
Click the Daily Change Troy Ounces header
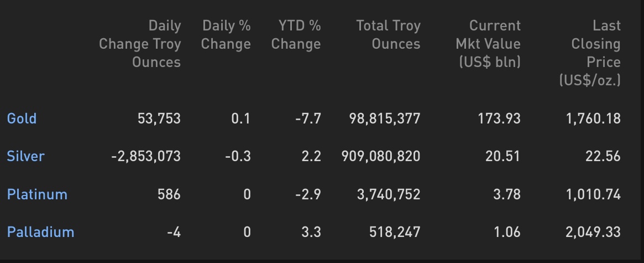140,44
